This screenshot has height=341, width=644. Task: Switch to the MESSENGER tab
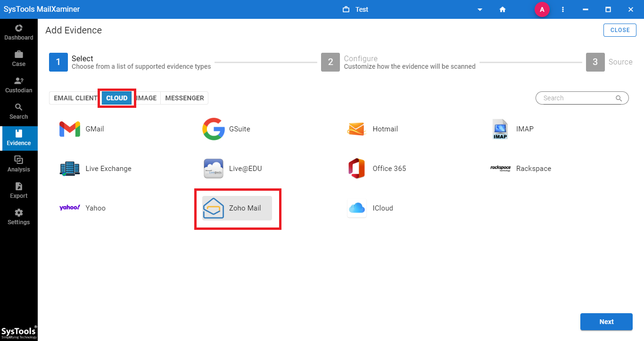click(184, 98)
